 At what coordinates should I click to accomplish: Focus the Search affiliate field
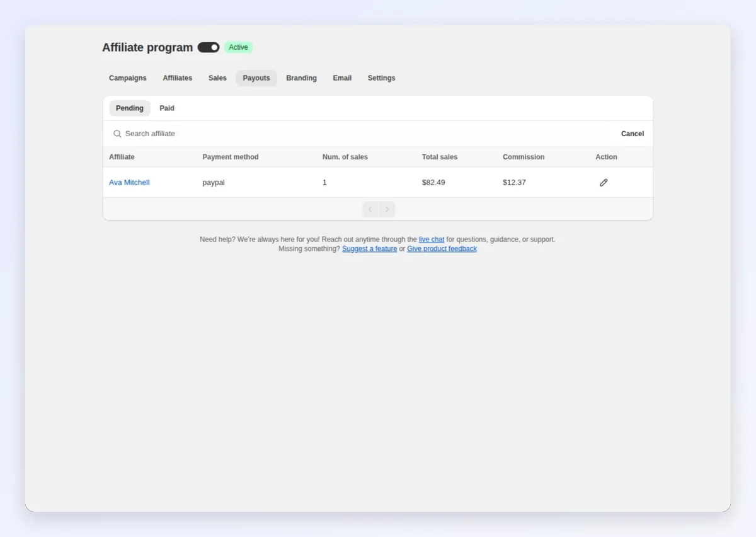coord(359,134)
